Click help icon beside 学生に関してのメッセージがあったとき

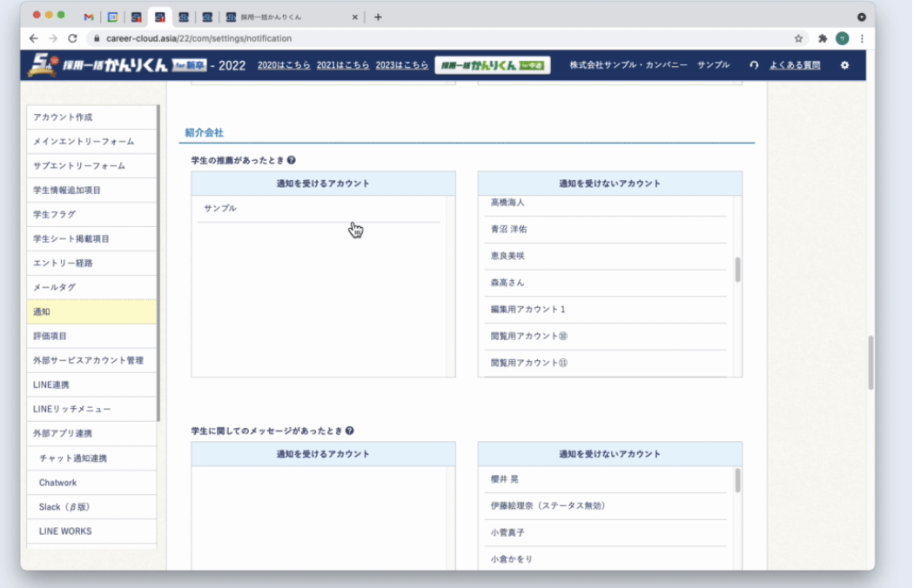coord(349,431)
